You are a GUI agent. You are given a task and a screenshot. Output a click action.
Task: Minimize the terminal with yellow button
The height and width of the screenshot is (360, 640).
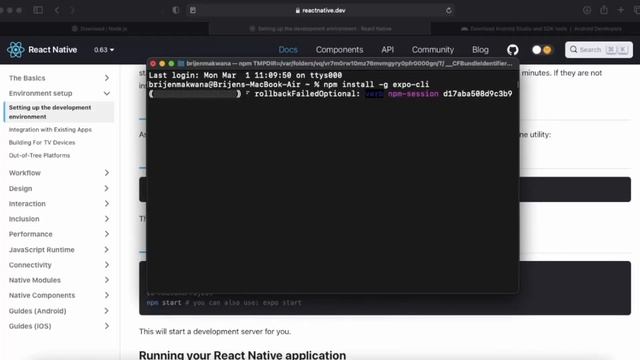pos(162,64)
